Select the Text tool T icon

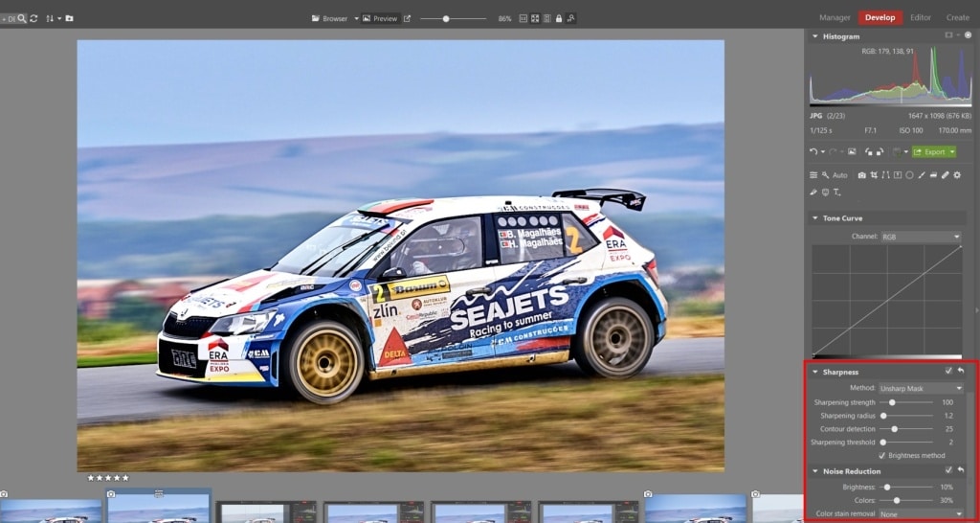[x=836, y=193]
